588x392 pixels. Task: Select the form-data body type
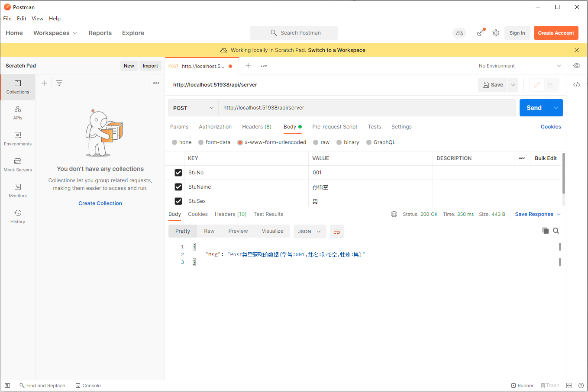201,142
